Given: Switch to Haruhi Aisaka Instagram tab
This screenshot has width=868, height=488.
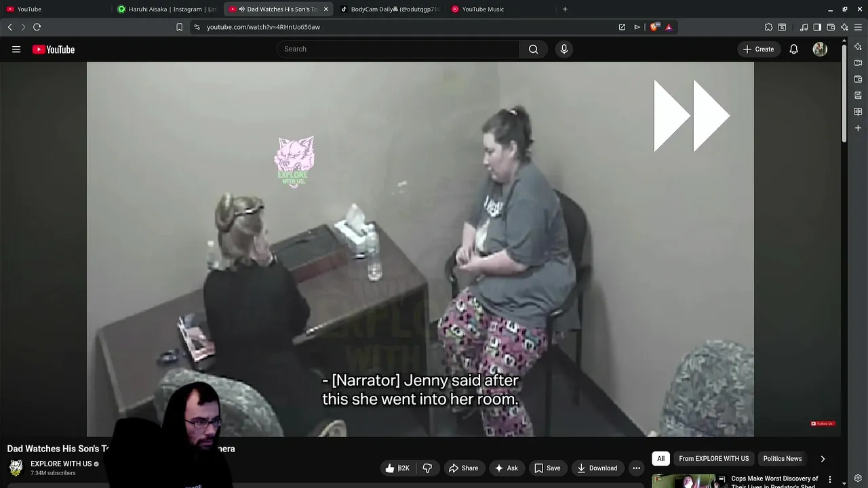Looking at the screenshot, I should coord(167,9).
